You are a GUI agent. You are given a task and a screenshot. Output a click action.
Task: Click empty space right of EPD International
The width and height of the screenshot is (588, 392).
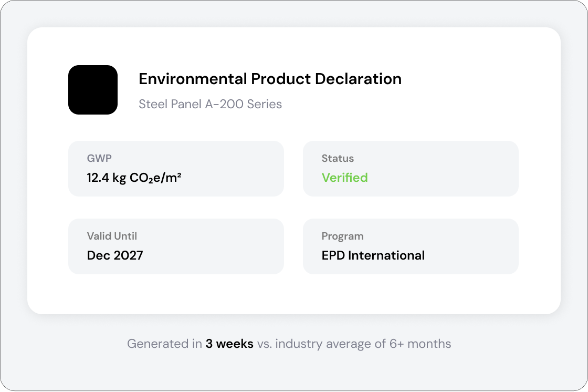[x=472, y=255]
